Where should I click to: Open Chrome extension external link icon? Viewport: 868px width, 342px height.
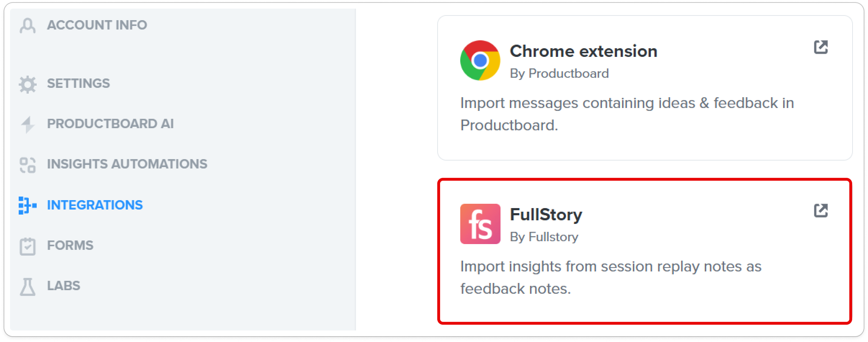pyautogui.click(x=821, y=47)
